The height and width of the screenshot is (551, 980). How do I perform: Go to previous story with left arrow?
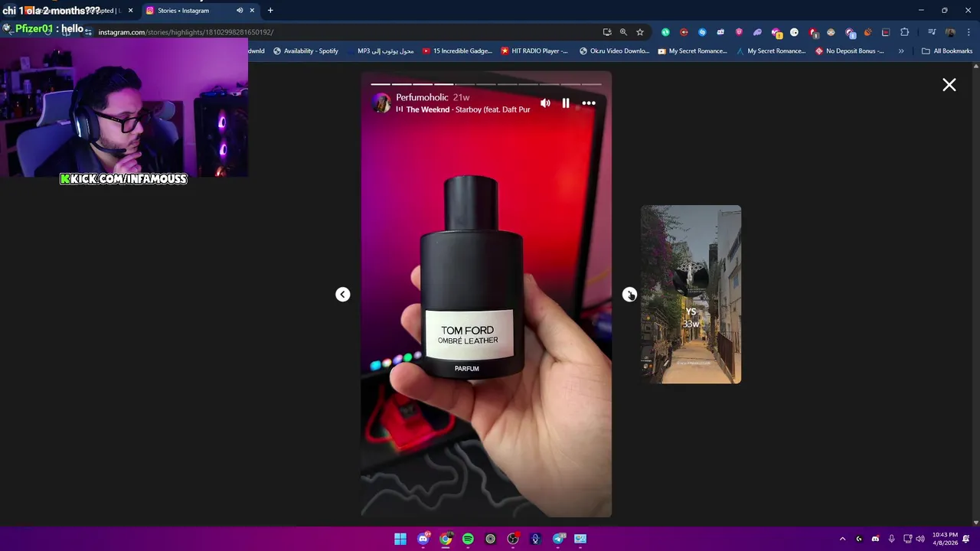[343, 295]
